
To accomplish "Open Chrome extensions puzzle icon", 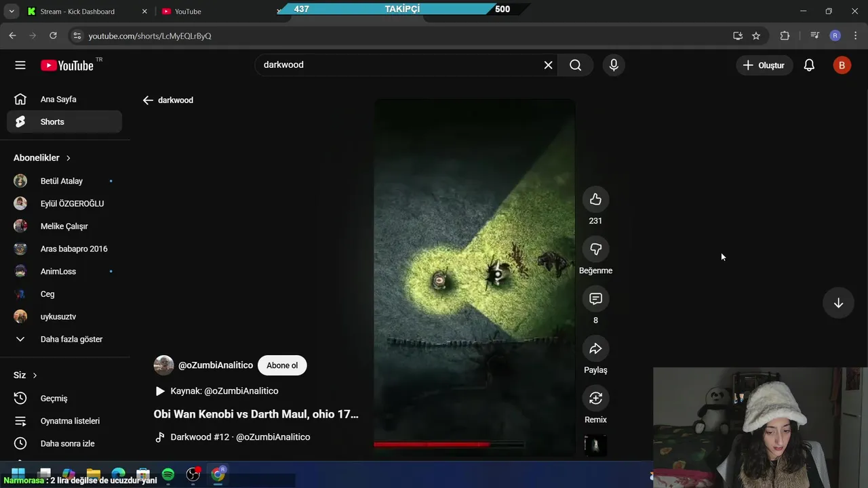I will 785,36.
